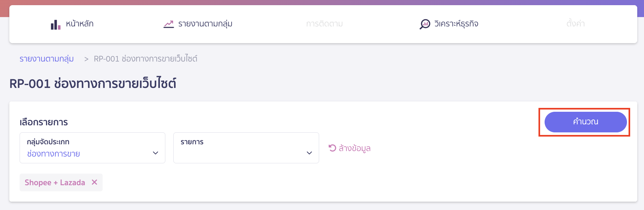Select the Shopee + Lazada chip label
The image size is (644, 210).
[x=55, y=183]
